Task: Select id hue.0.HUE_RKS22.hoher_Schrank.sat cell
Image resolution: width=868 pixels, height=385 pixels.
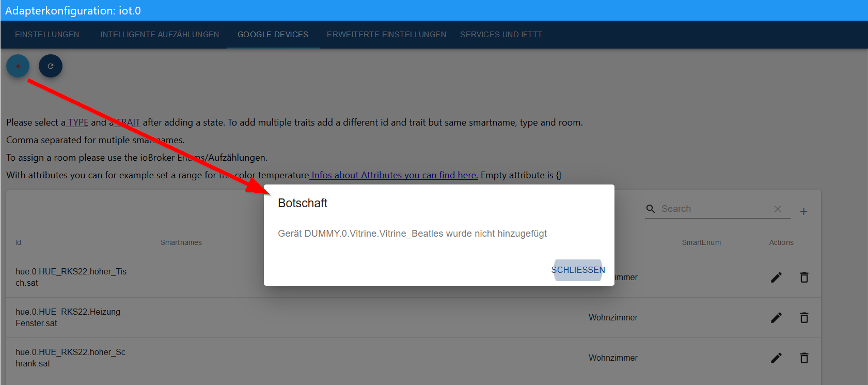Action: pos(70,358)
